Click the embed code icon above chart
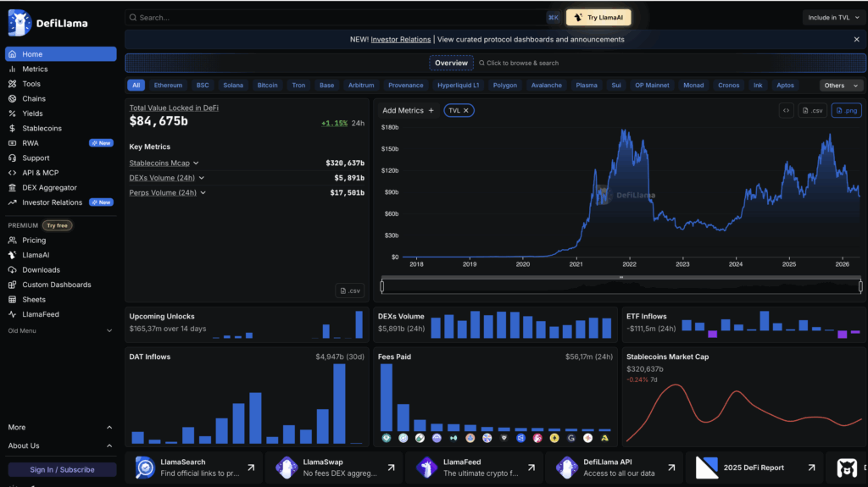 786,110
